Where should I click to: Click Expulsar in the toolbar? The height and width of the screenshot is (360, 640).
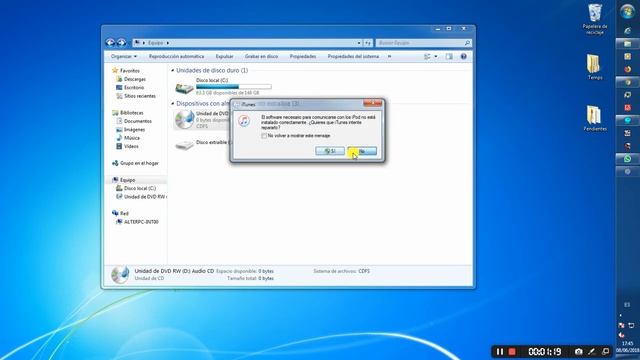point(224,56)
